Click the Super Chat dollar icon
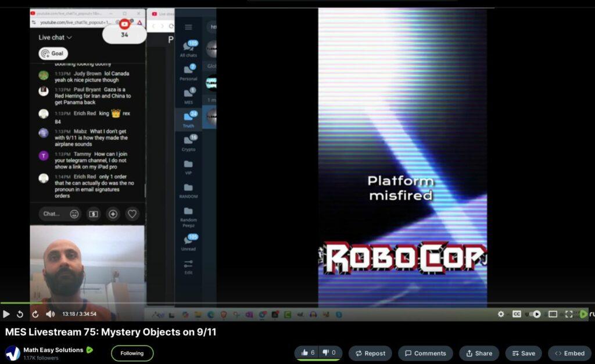The width and height of the screenshot is (595, 364). click(94, 214)
